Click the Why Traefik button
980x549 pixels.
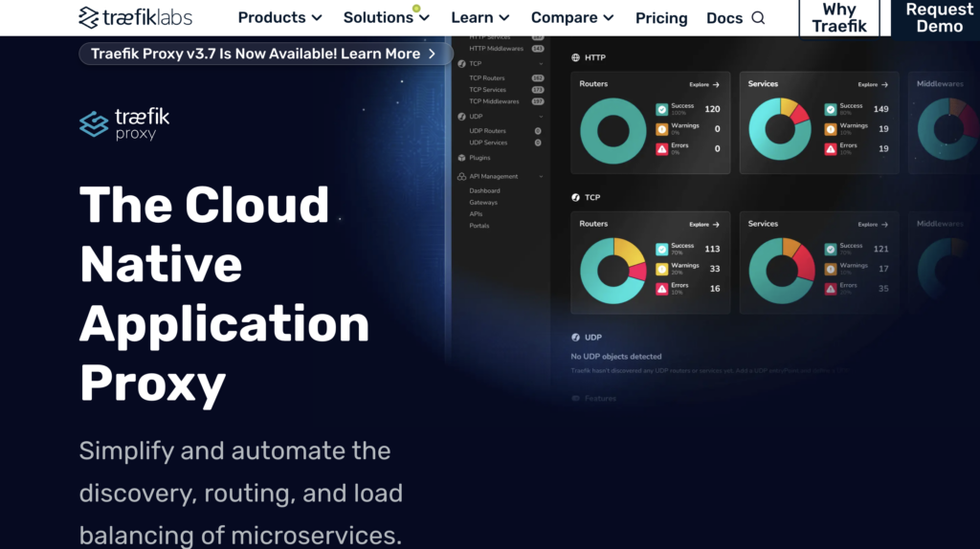click(838, 18)
